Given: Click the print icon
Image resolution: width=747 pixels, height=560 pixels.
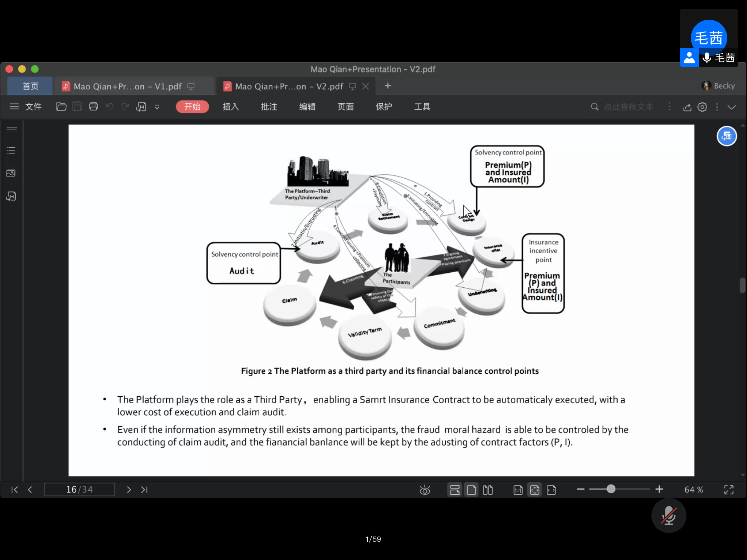Looking at the screenshot, I should pyautogui.click(x=93, y=106).
